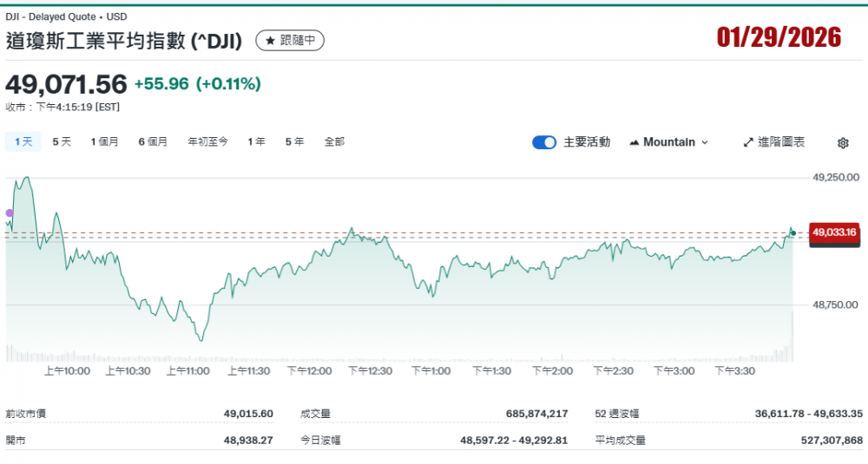The width and height of the screenshot is (868, 464).
Task: Open chart settings via the gear icon
Action: point(843,143)
